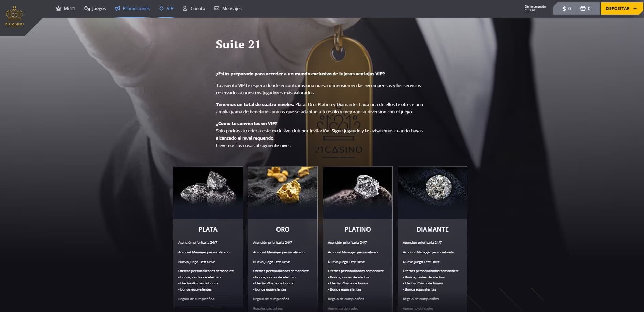
Task: Click the session closing timer
Action: point(535,8)
